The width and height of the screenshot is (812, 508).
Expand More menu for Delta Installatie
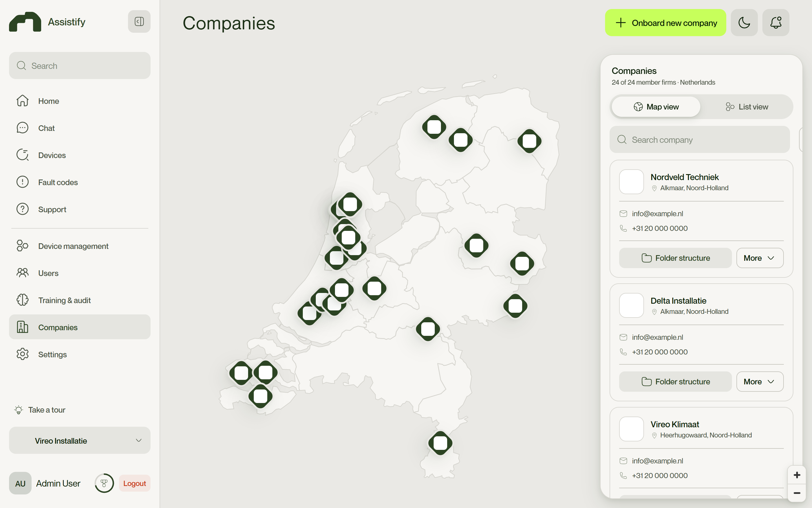760,382
